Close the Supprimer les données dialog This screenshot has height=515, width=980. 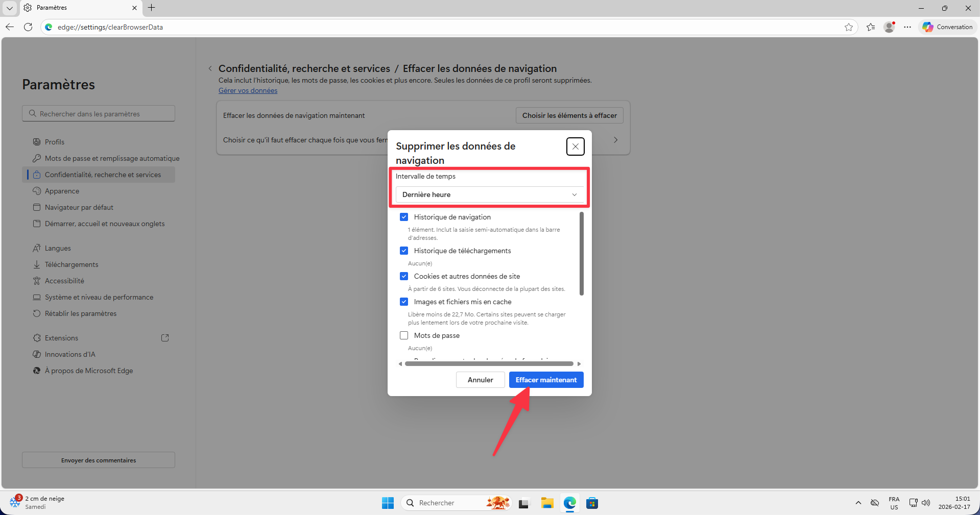coord(576,146)
